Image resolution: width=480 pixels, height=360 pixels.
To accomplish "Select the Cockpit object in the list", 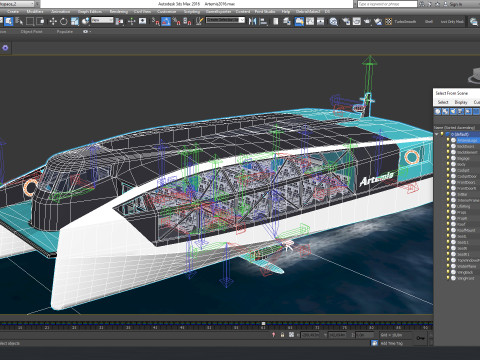I will point(463,170).
